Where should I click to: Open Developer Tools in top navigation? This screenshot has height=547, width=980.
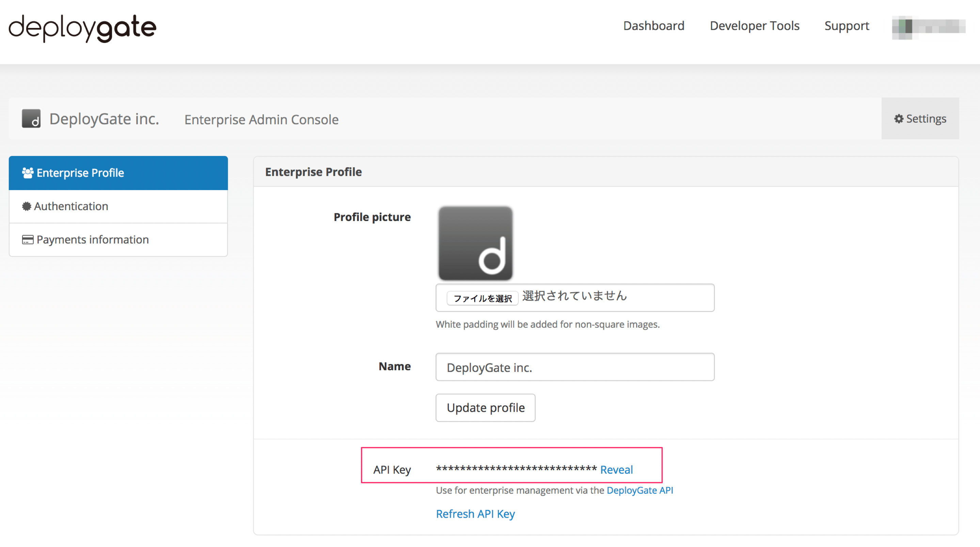click(754, 26)
